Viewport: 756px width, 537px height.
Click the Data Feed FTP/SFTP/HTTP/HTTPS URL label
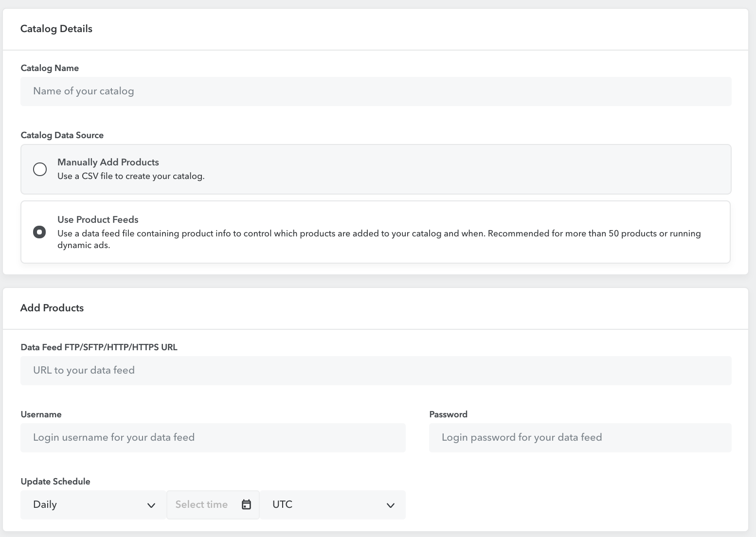click(99, 347)
